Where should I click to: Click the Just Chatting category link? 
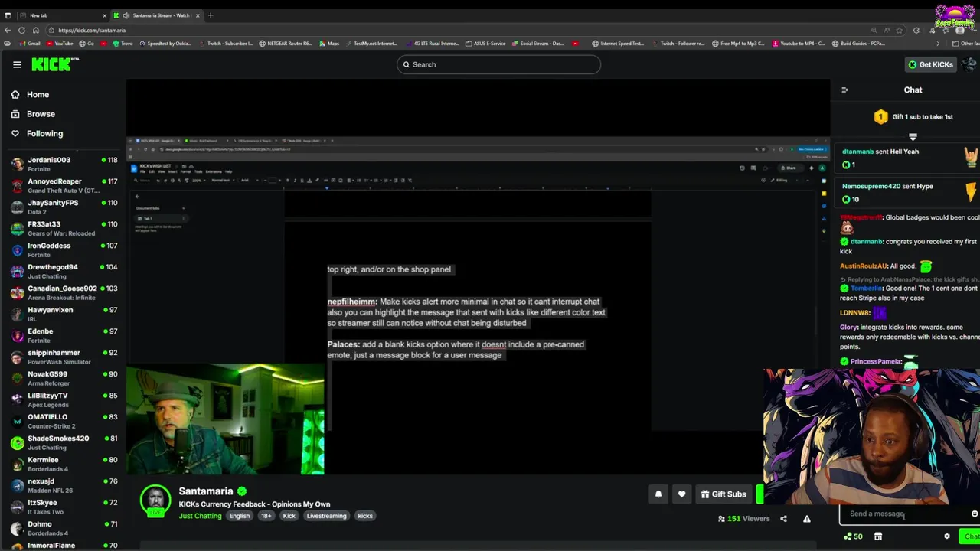(200, 516)
